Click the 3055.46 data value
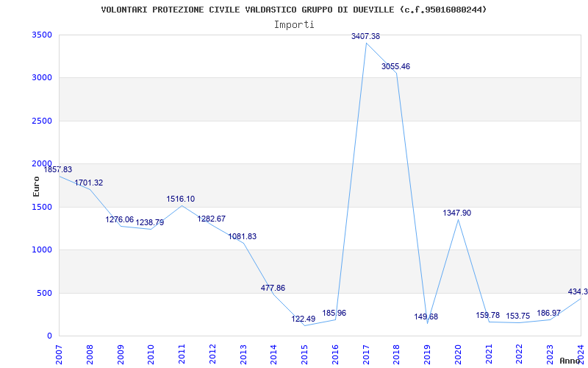The width and height of the screenshot is (588, 368). (x=396, y=66)
